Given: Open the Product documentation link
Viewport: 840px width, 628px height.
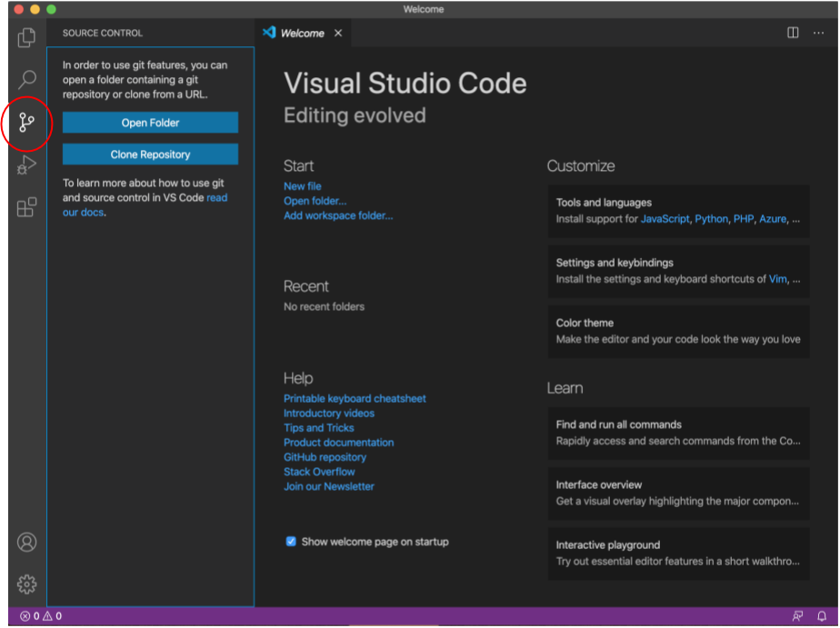Looking at the screenshot, I should point(338,443).
